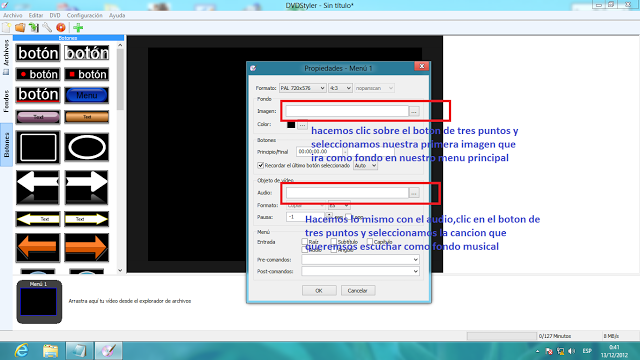Select the plain white botón text button

pyautogui.click(x=38, y=53)
